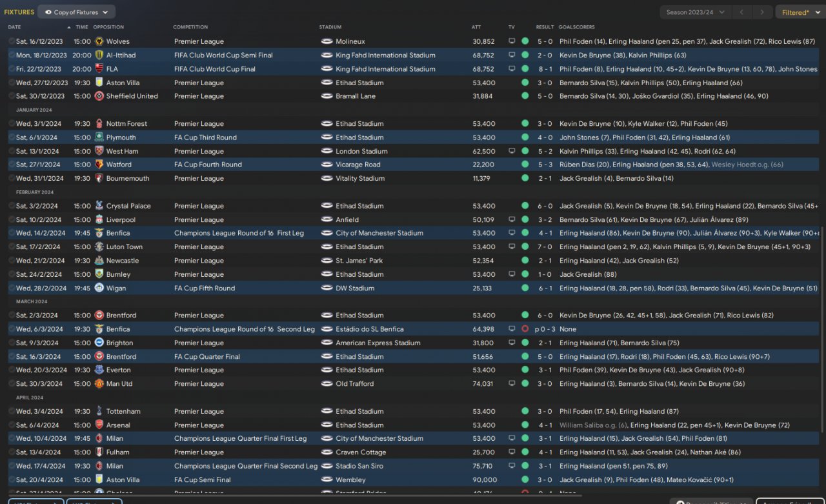Click the attendance figure 11,379

[x=481, y=179]
